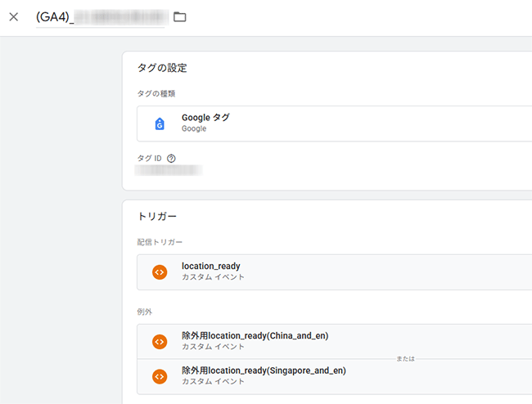Click orange icon of Singapore_and_en exception
Image resolution: width=532 pixels, height=404 pixels.
[x=160, y=376]
